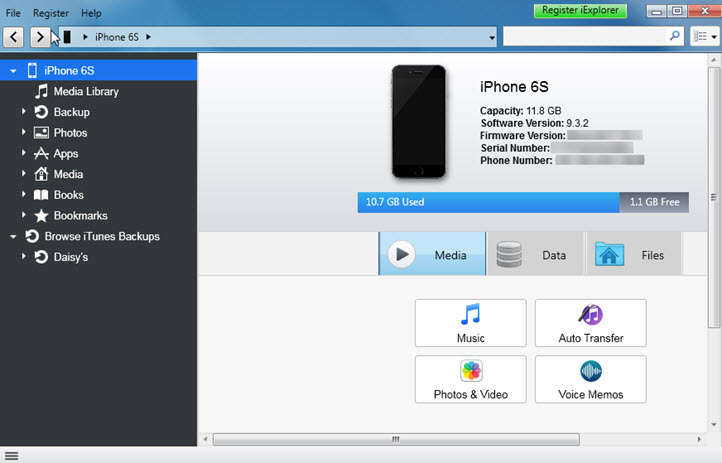This screenshot has width=722, height=463.
Task: Switch to the Files tab
Action: click(x=634, y=254)
